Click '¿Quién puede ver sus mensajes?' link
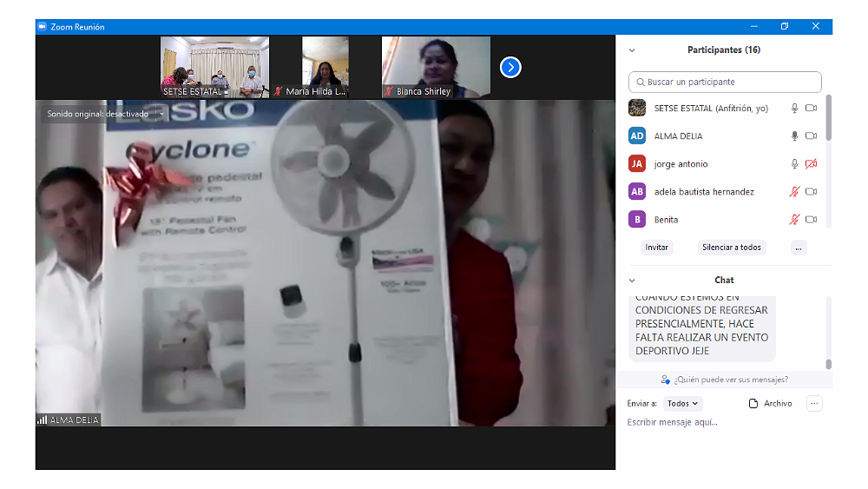The image size is (868, 489). [724, 380]
